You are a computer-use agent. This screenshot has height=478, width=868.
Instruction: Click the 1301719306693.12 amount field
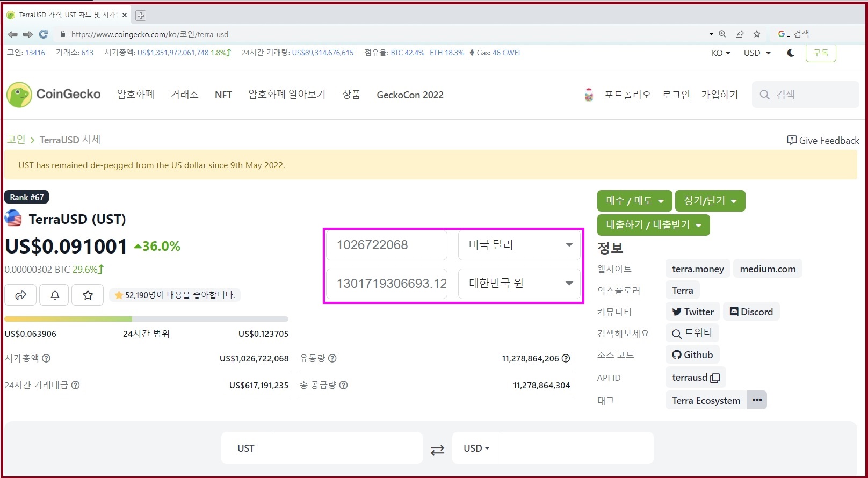pos(387,284)
